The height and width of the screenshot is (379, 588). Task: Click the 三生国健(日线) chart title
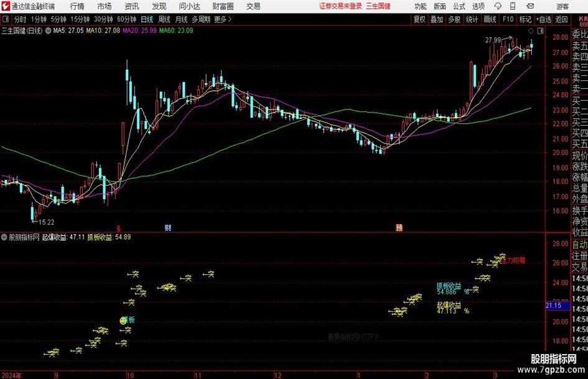(22, 30)
